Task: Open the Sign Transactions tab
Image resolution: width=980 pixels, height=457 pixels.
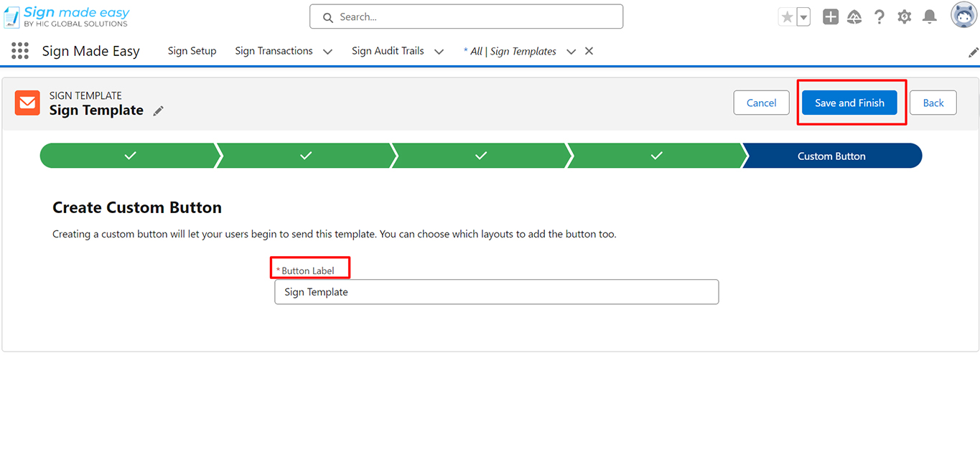Action: tap(274, 51)
